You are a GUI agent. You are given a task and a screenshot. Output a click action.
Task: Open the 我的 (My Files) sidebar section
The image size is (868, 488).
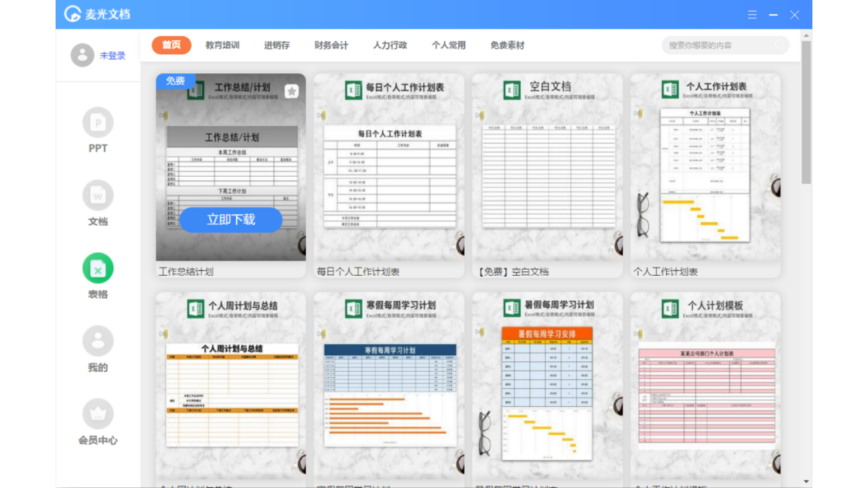click(98, 350)
